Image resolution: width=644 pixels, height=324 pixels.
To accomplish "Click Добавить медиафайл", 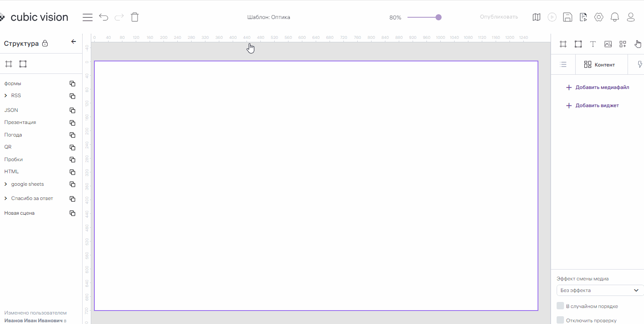I will click(597, 87).
